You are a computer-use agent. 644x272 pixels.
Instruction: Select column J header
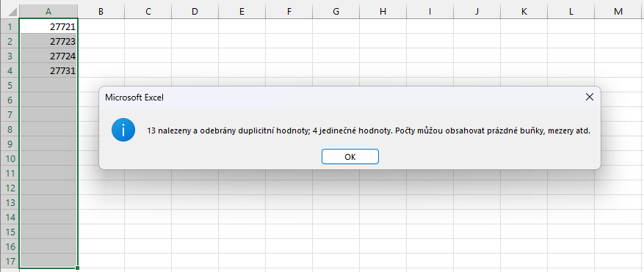pos(477,12)
